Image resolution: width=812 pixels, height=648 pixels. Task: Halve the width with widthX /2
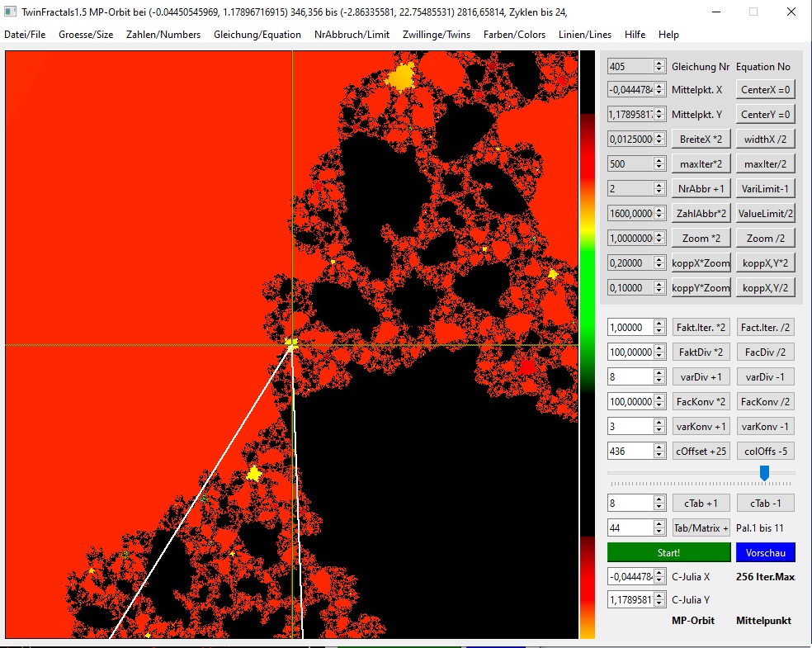coord(766,140)
